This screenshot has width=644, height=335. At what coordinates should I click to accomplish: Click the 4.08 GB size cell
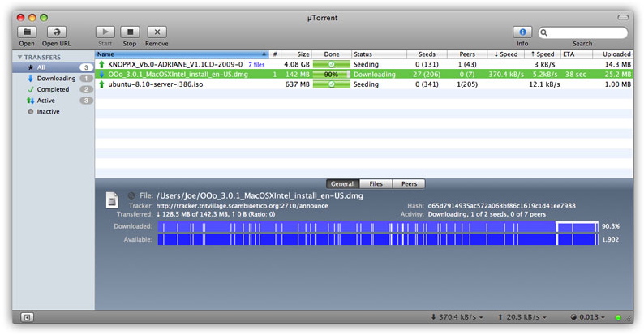297,64
